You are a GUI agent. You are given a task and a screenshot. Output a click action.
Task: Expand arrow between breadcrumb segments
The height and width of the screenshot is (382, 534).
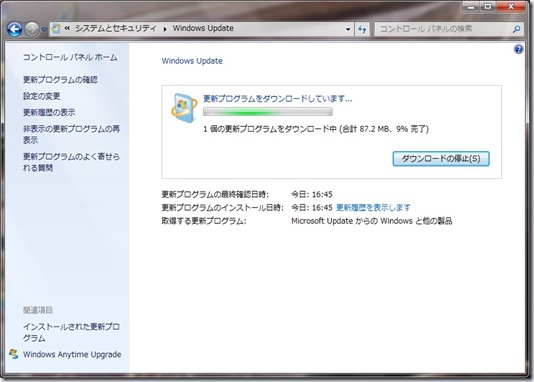click(x=165, y=29)
